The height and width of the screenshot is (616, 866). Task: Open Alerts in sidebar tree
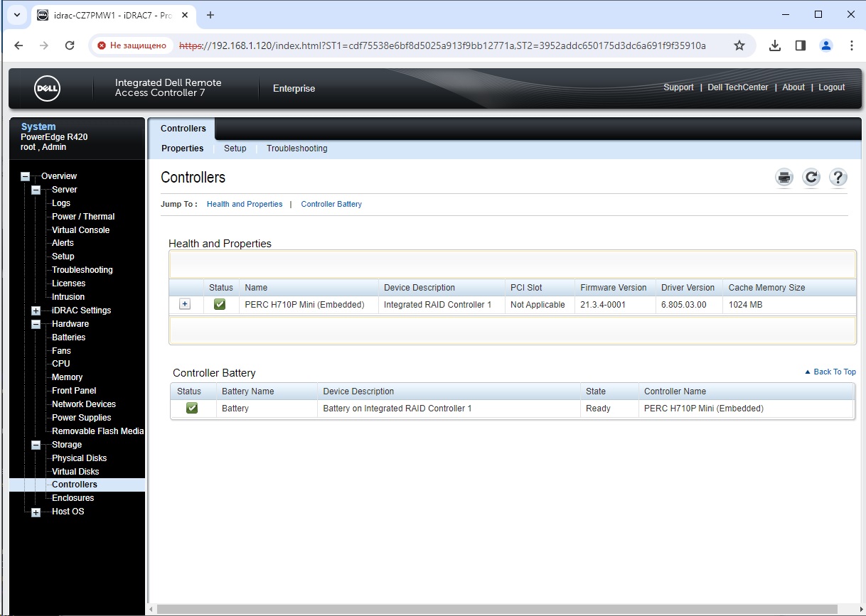point(63,243)
